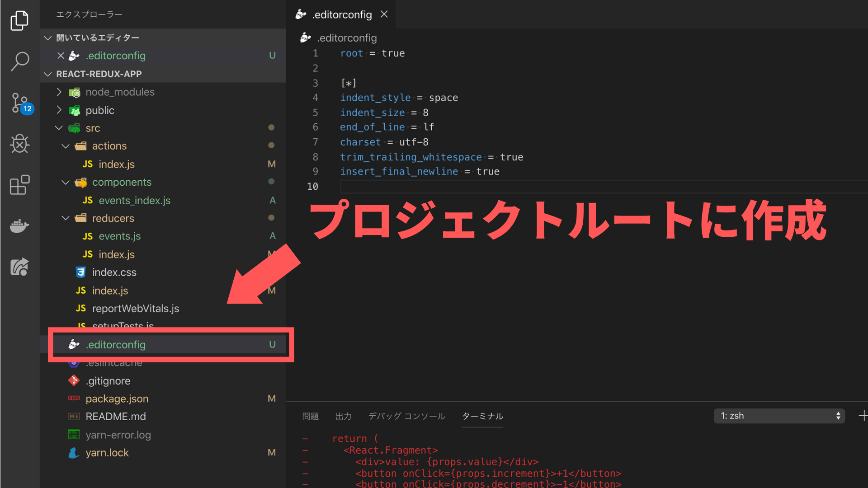Open the Search view icon
Viewport: 868px width, 488px height.
19,61
